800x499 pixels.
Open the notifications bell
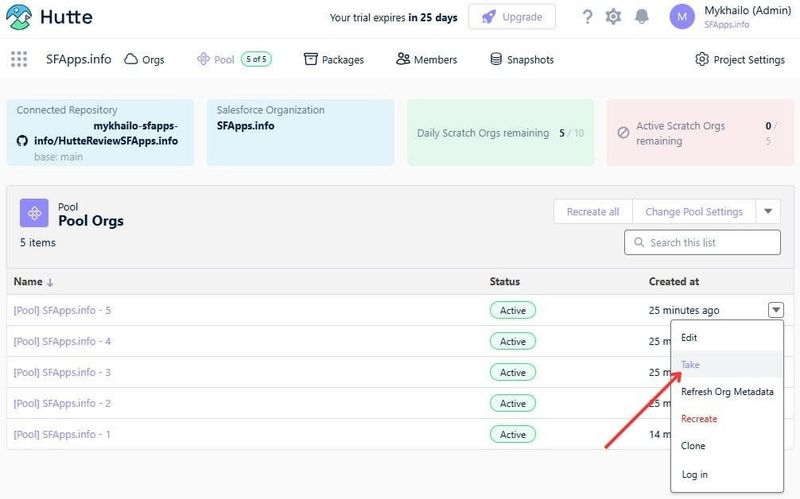pyautogui.click(x=641, y=17)
